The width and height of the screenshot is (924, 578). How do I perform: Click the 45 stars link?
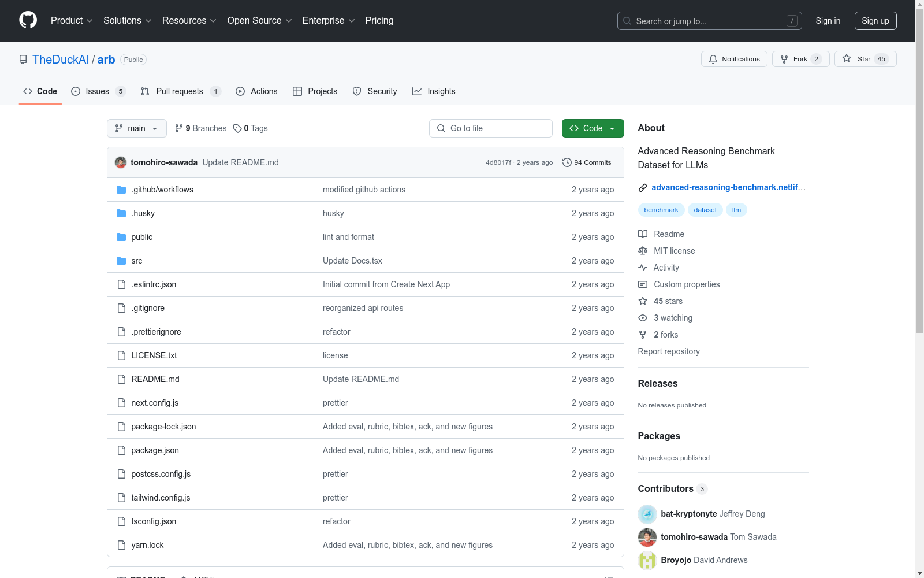(x=668, y=301)
